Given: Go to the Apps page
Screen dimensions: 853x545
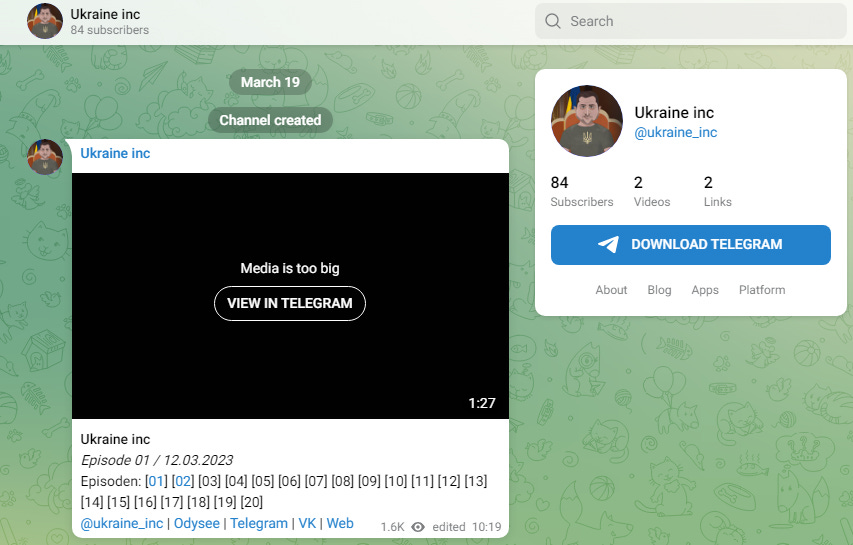Looking at the screenshot, I should coord(705,290).
